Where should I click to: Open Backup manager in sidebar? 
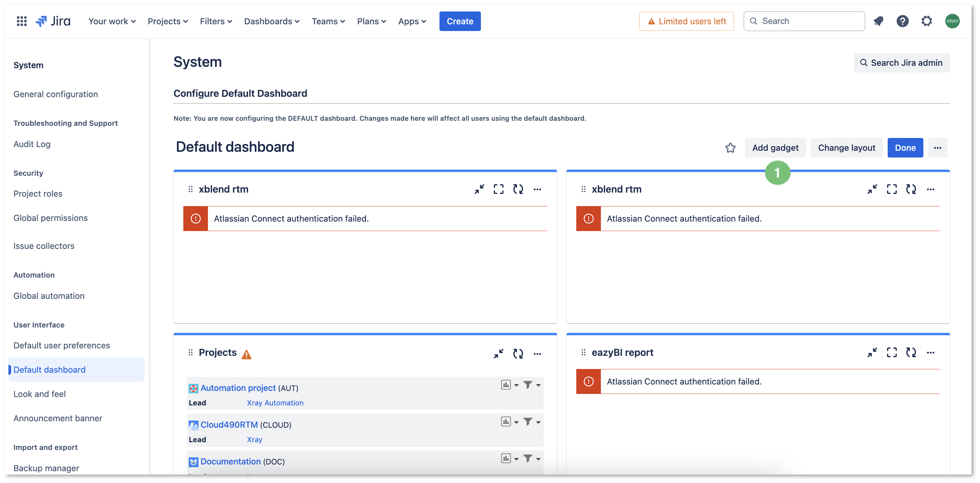click(46, 468)
